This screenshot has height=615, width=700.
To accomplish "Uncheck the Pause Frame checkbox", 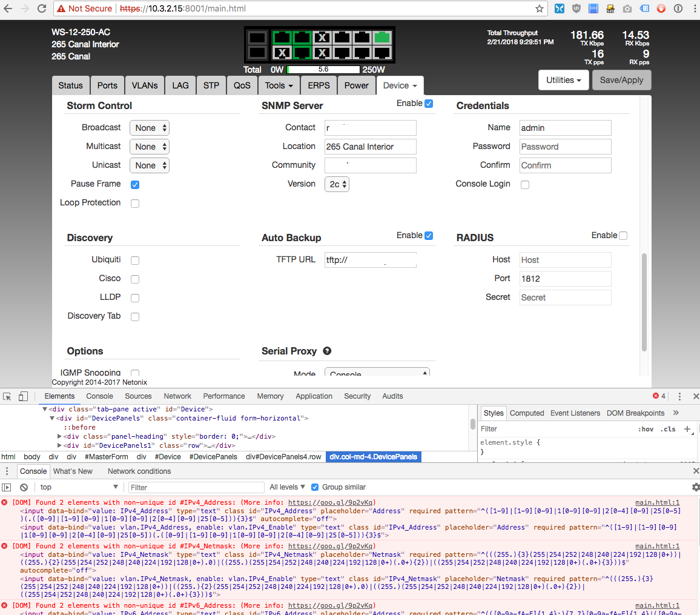I will click(x=135, y=185).
